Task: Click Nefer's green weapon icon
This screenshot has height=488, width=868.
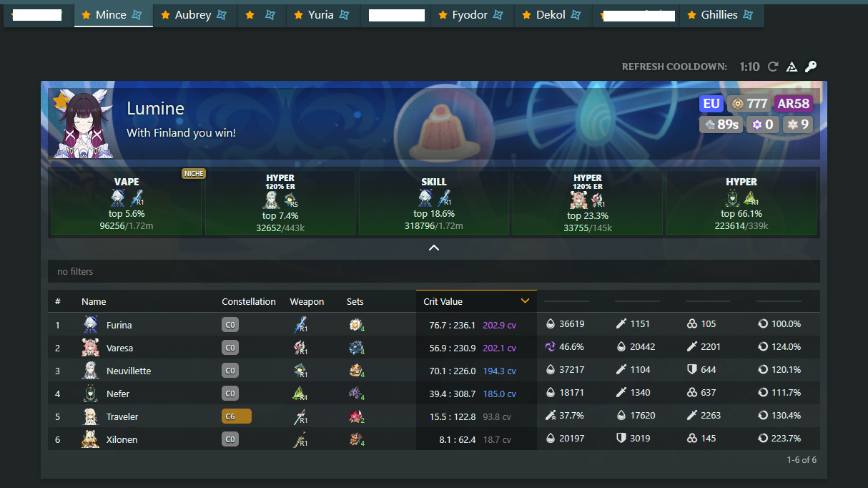Action: coord(300,394)
